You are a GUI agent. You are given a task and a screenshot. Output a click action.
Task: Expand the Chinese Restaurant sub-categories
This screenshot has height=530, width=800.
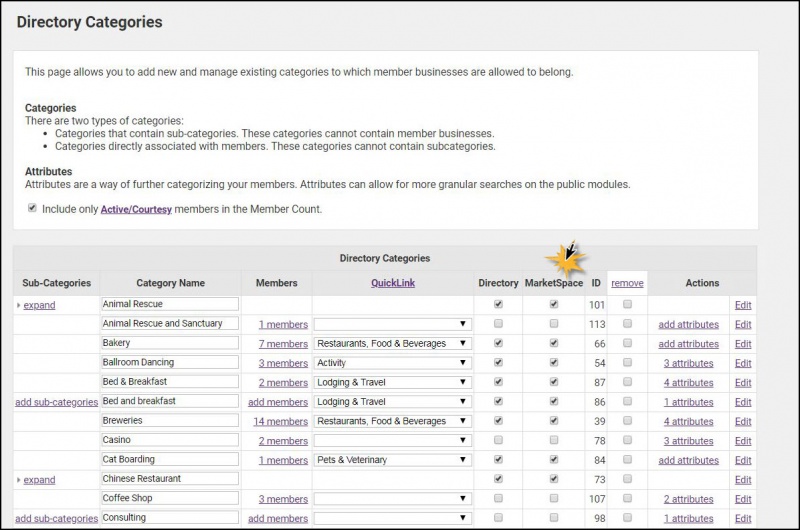[39, 480]
